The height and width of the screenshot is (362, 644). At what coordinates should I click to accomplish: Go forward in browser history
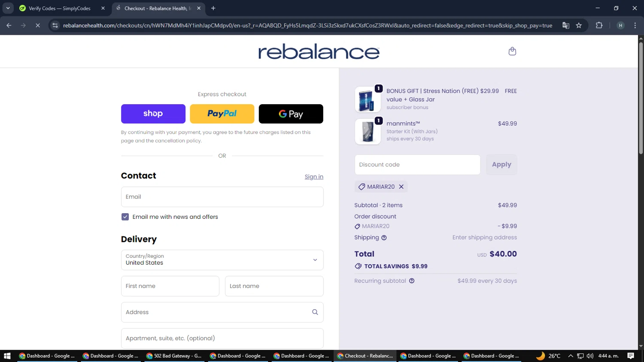pyautogui.click(x=23, y=25)
